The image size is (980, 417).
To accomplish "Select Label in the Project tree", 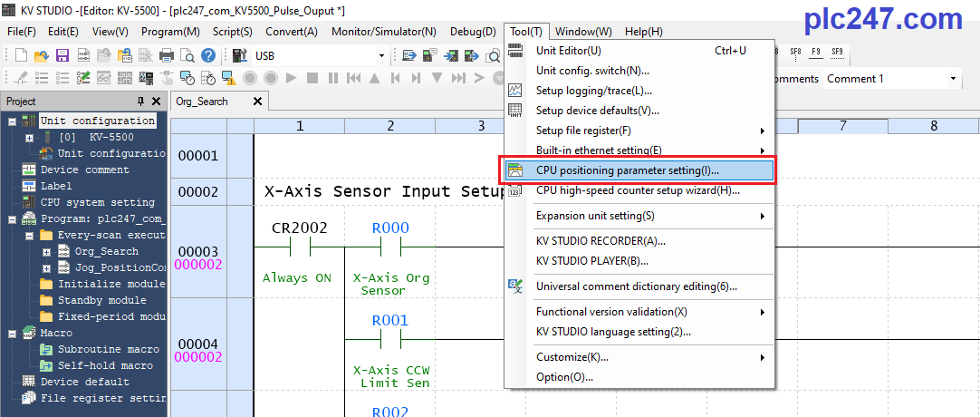I will [56, 186].
